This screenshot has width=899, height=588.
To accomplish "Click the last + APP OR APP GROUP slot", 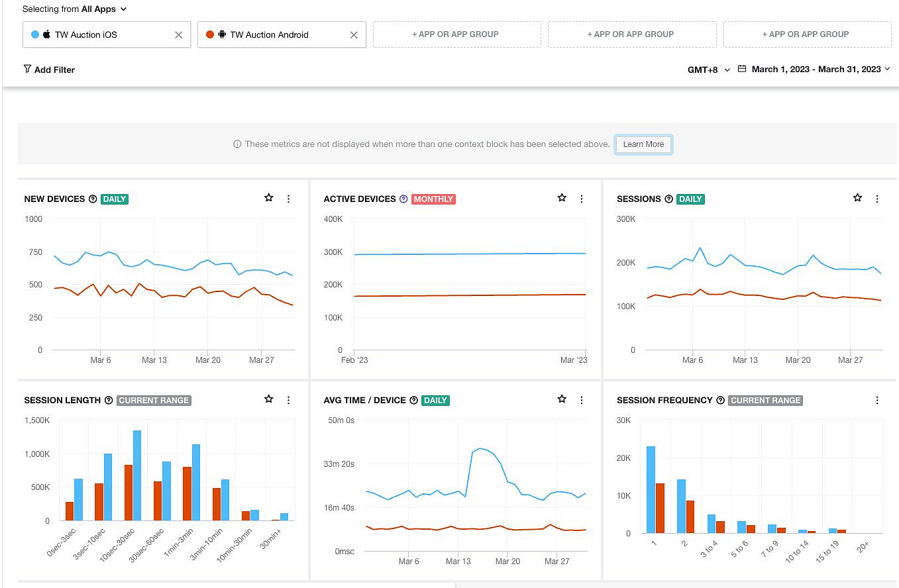I will pos(807,34).
